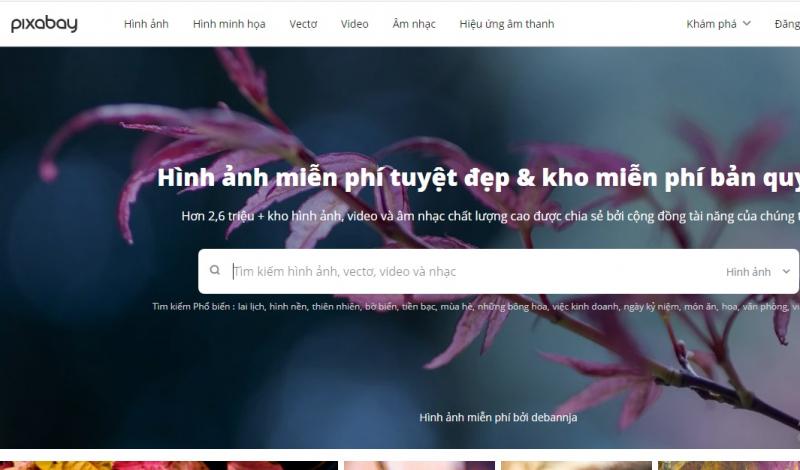Select popular search tag 'món ăn'

click(701, 307)
